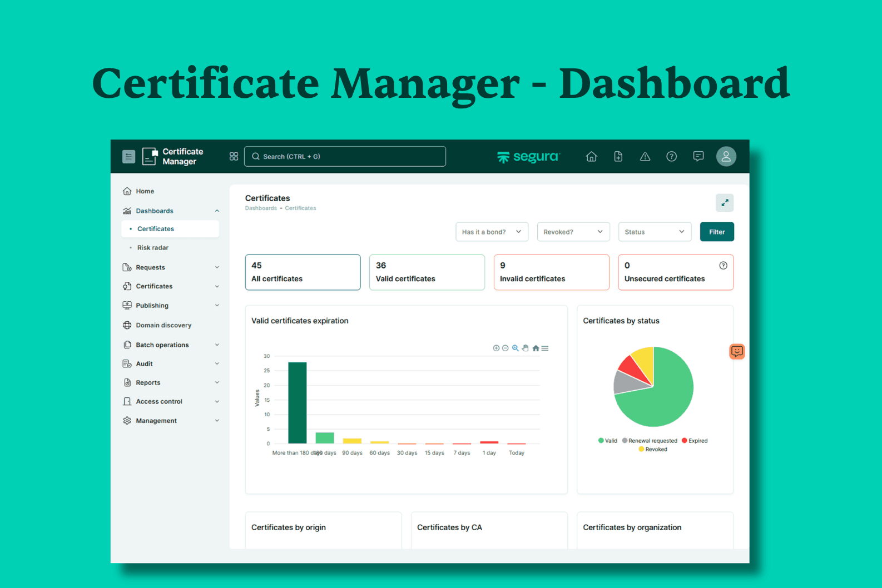
Task: Toggle the Revoked legend entry
Action: [x=653, y=449]
